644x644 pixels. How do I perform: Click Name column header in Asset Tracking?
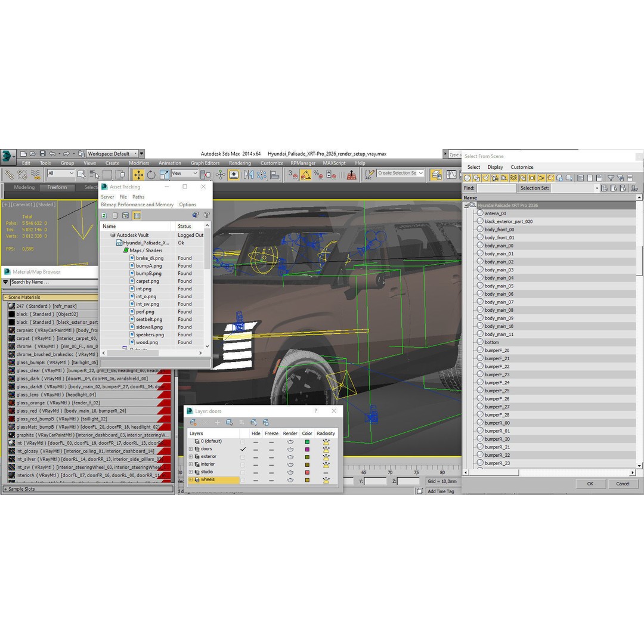click(135, 227)
